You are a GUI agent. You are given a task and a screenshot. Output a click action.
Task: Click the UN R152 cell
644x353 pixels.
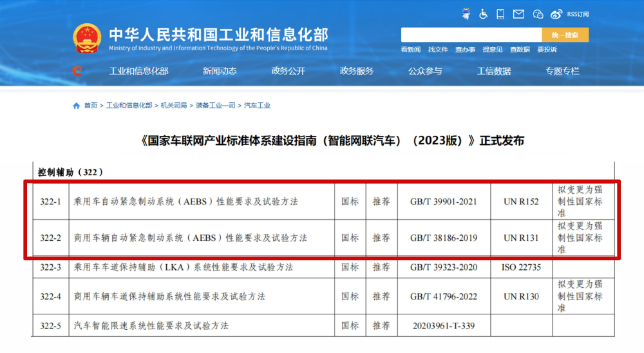pos(521,202)
